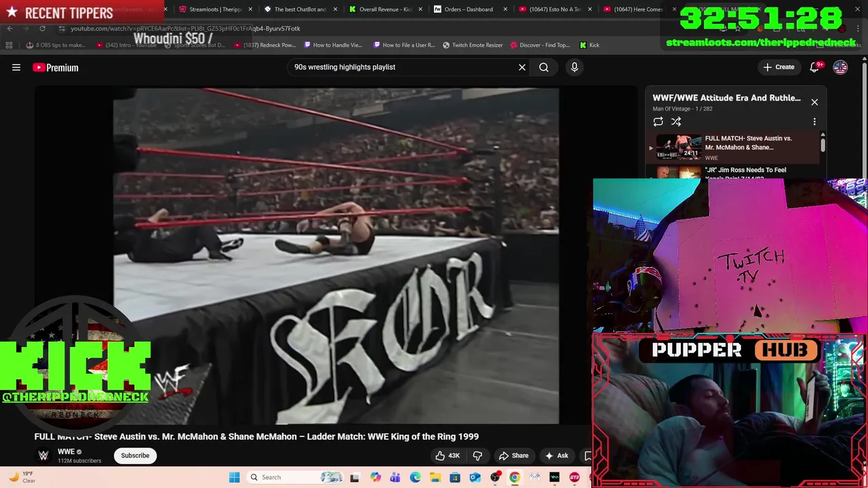Open playlist more options menu

pos(814,121)
